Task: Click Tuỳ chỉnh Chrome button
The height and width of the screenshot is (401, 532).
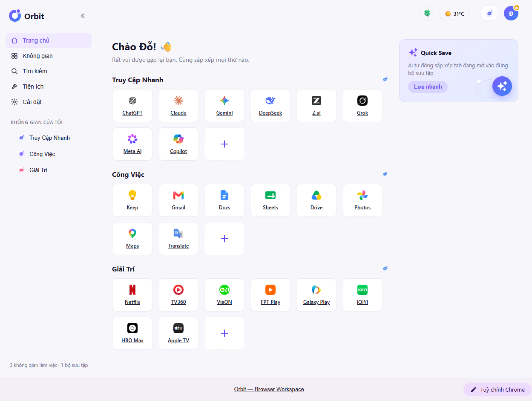Action: (x=497, y=389)
